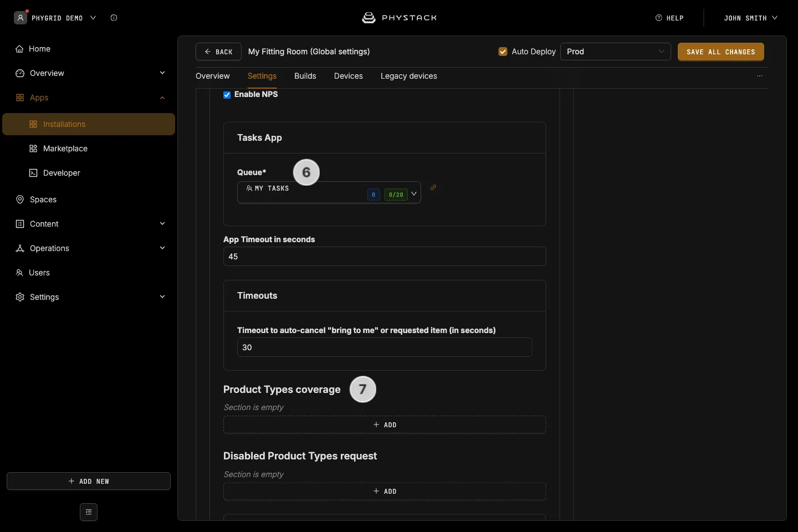The height and width of the screenshot is (532, 798).
Task: Click the PhyGrid Demo avatar icon
Action: point(21,18)
